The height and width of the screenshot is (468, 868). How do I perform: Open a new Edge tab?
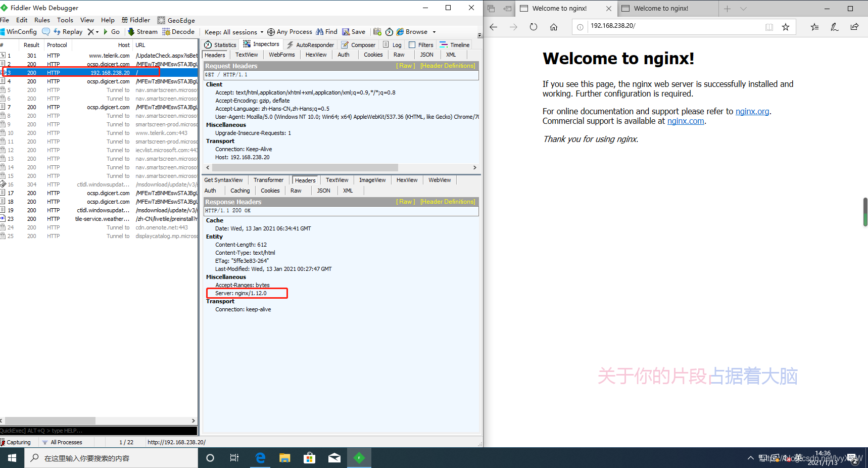pos(727,9)
